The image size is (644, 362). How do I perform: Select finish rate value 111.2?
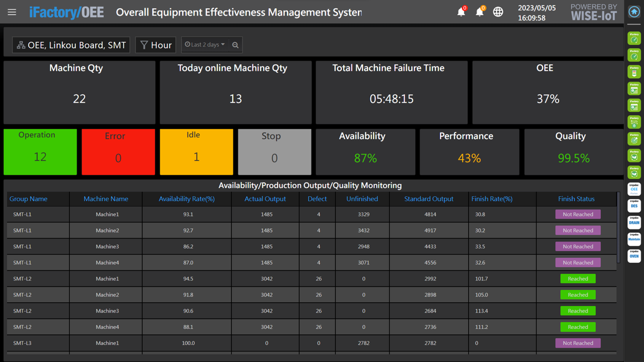482,327
